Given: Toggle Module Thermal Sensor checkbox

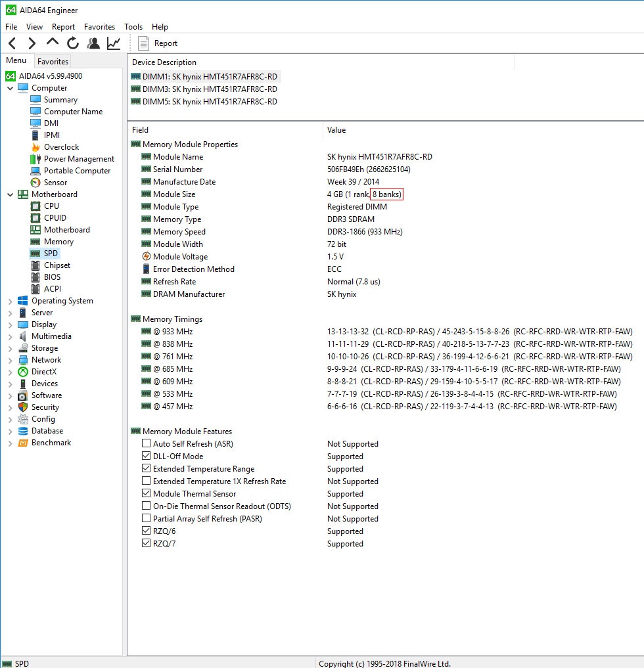Looking at the screenshot, I should point(146,493).
